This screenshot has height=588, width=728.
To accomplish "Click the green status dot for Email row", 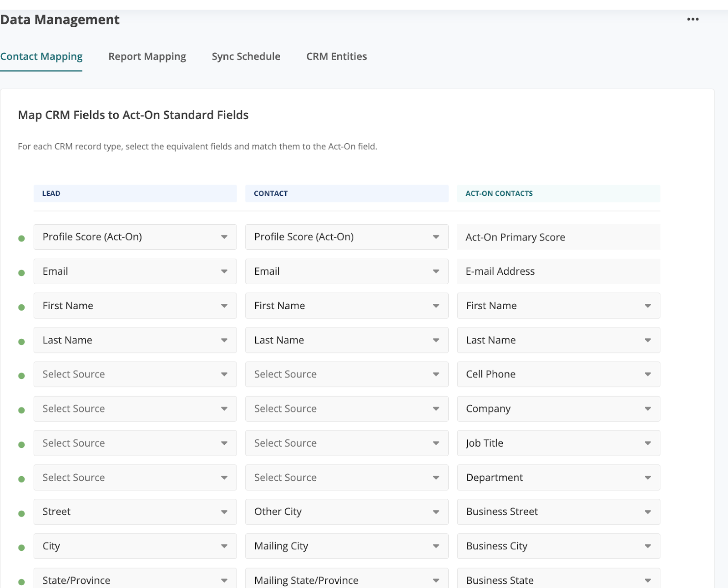I will pos(21,273).
